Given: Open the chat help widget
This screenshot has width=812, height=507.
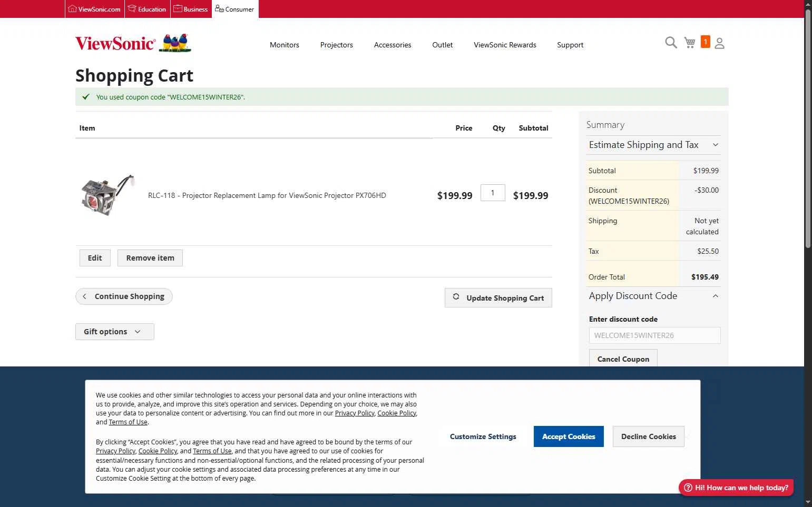Looking at the screenshot, I should pos(736,488).
